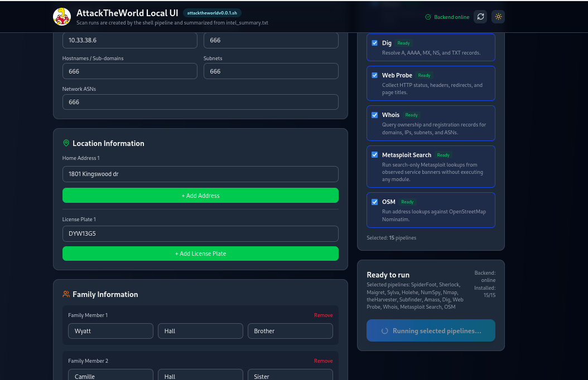The width and height of the screenshot is (588, 380).
Task: Click the + Add Address button
Action: pos(200,196)
